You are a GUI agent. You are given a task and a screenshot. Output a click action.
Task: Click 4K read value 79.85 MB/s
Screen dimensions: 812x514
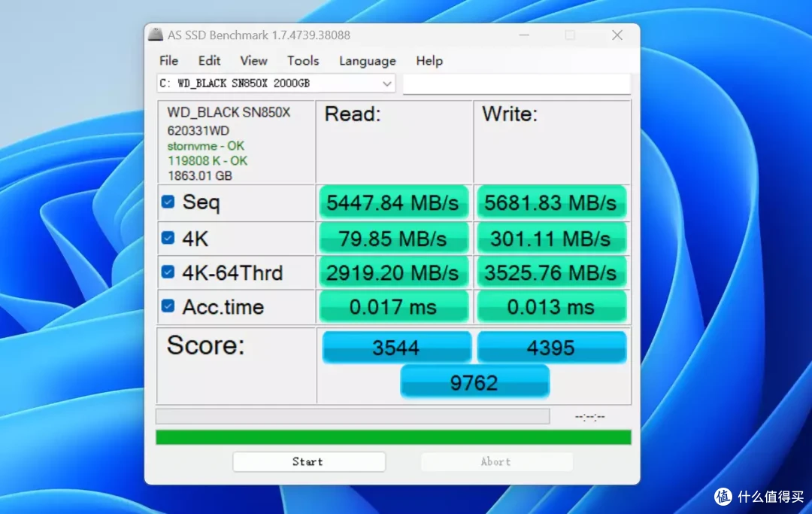[x=393, y=239]
